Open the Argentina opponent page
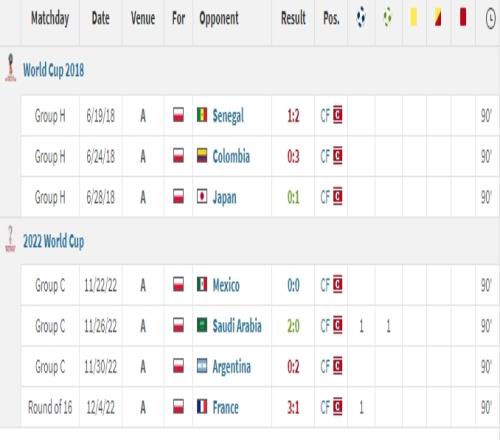Image resolution: width=500 pixels, height=440 pixels. pyautogui.click(x=232, y=367)
